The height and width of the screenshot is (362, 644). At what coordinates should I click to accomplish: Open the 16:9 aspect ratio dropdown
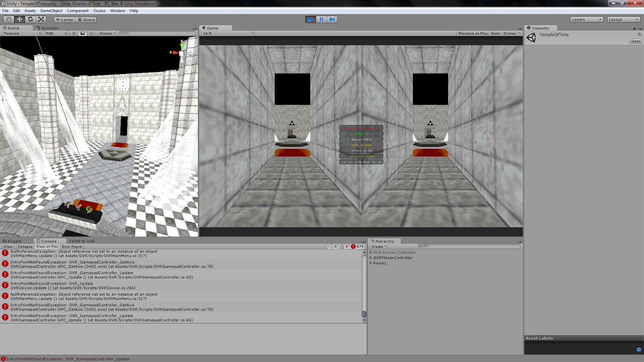228,33
